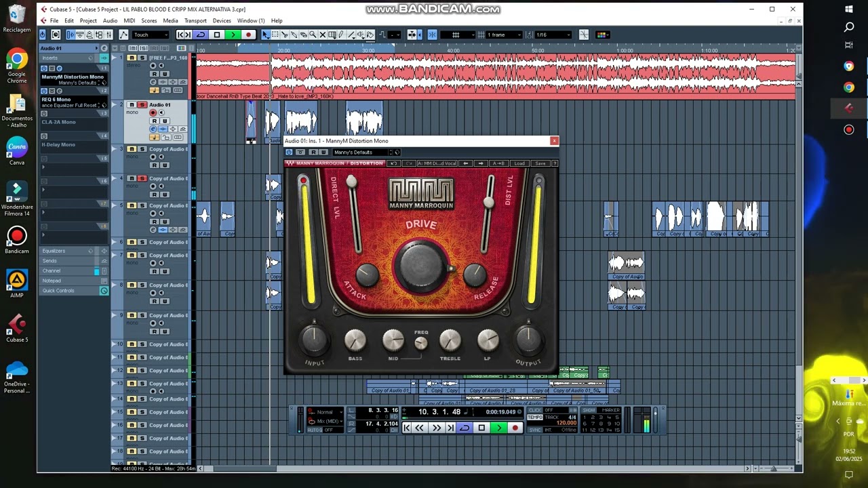Viewport: 868px width, 488px height.
Task: Click the Drive knob
Action: [x=421, y=267]
